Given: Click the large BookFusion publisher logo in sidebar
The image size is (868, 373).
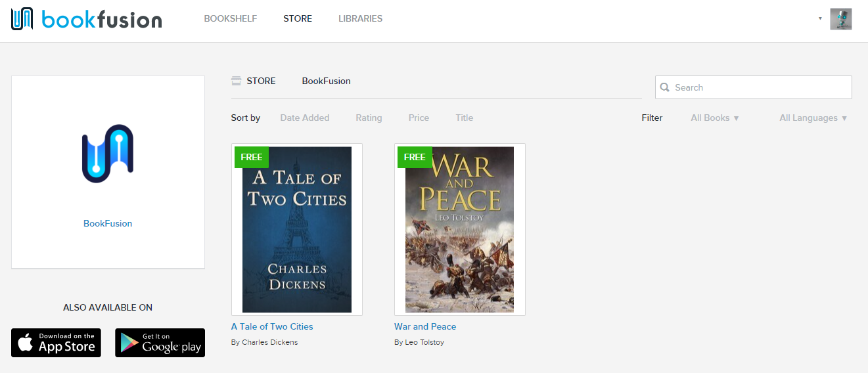Looking at the screenshot, I should click(x=108, y=153).
